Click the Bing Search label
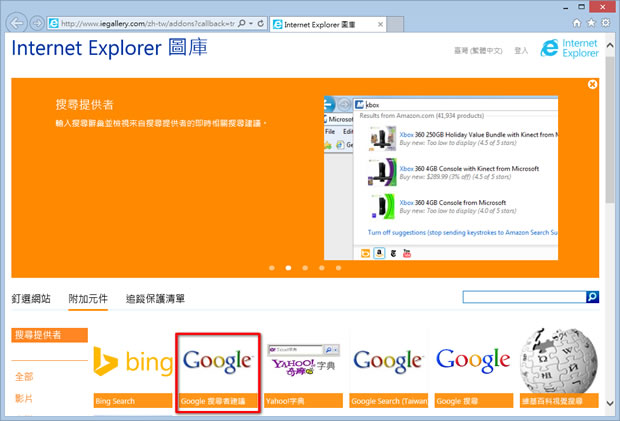Screen dimensions: 620x421 pos(133,401)
